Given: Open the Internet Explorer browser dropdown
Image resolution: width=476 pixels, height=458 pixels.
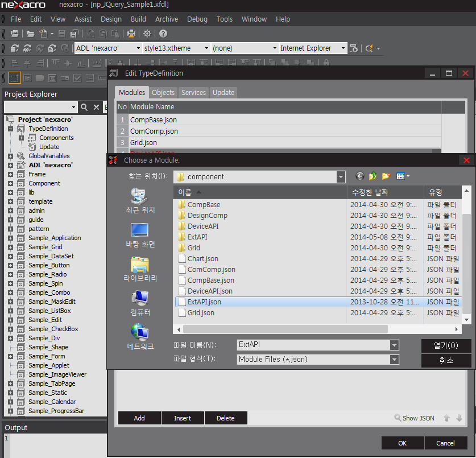Looking at the screenshot, I should pyautogui.click(x=343, y=48).
